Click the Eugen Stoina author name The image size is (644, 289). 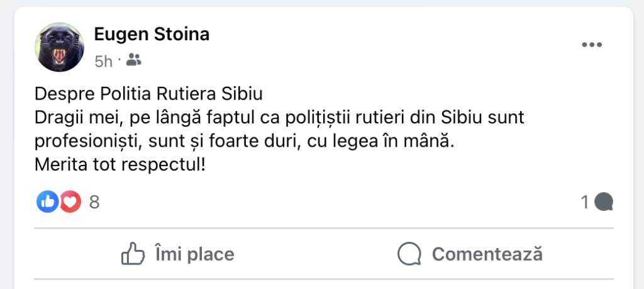(152, 35)
